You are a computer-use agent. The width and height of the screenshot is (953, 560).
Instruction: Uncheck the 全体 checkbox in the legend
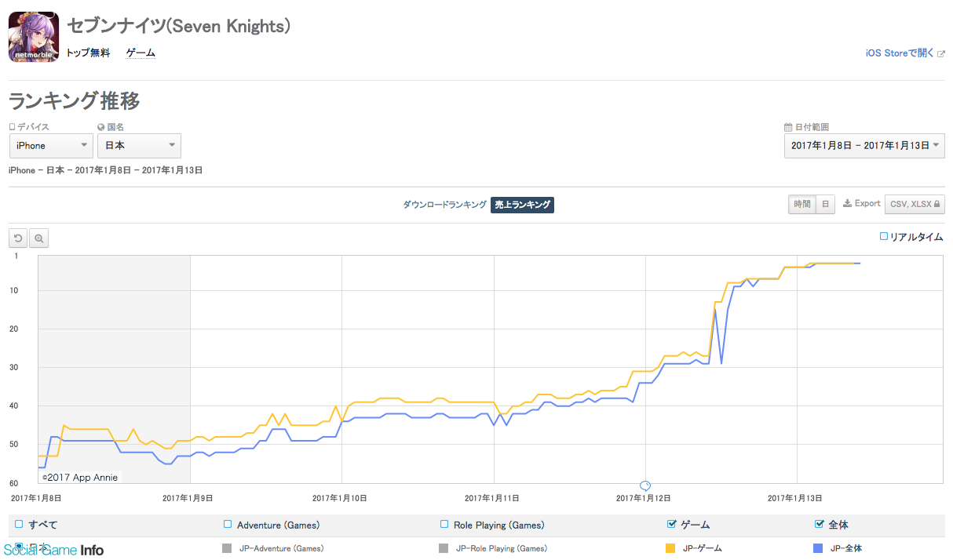(820, 524)
